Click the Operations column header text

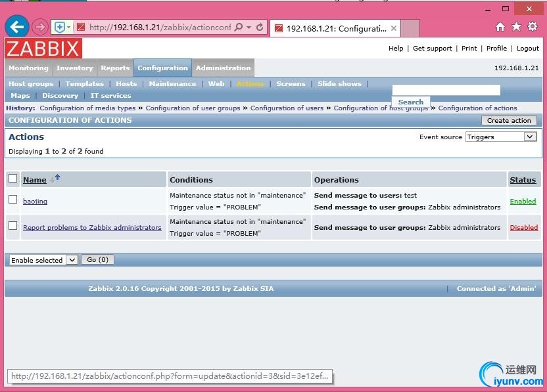(x=337, y=180)
